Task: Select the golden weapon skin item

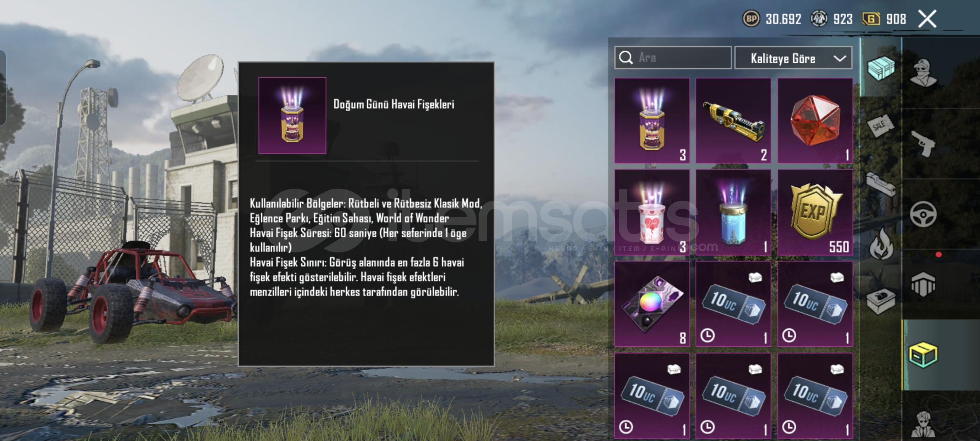Action: tap(733, 121)
